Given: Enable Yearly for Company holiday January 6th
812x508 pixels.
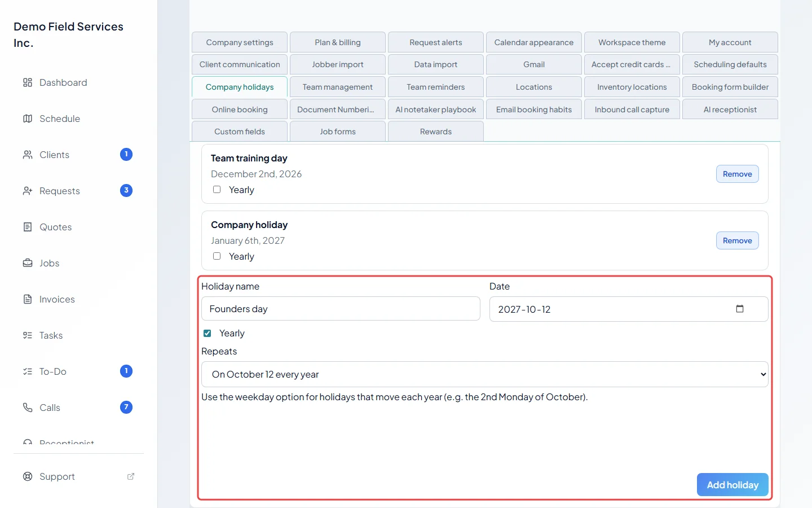Looking at the screenshot, I should (x=217, y=256).
